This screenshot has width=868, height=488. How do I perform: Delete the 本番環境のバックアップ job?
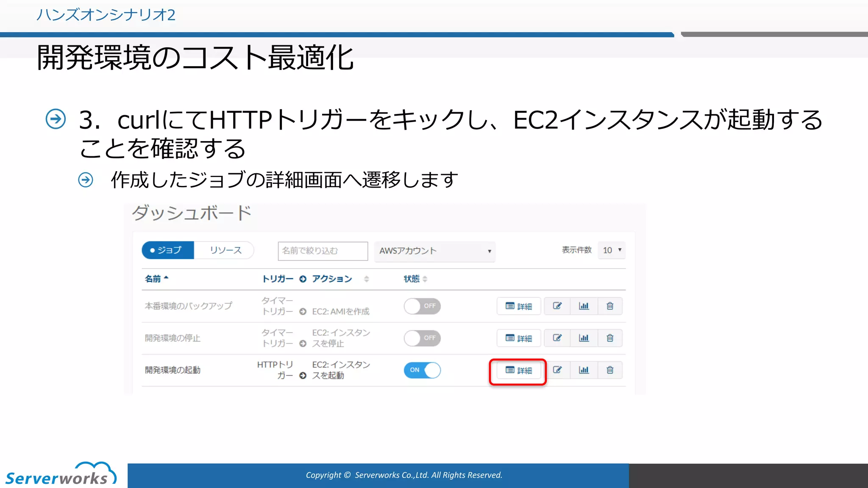coord(610,306)
